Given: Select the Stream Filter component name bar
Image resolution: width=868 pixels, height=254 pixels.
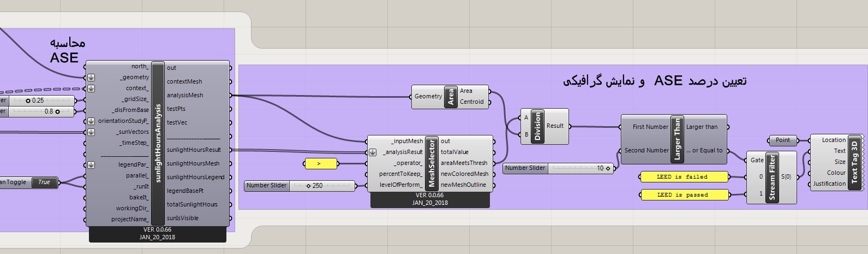Looking at the screenshot, I should [771, 178].
